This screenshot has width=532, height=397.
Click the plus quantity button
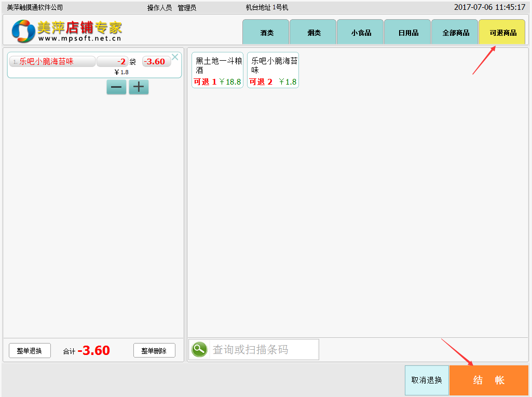coord(139,87)
